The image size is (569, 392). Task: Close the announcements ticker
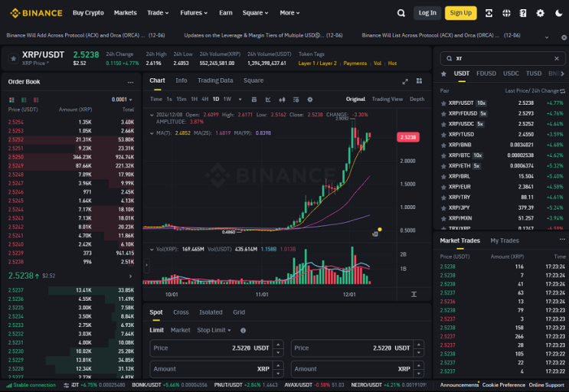pyautogui.click(x=564, y=38)
